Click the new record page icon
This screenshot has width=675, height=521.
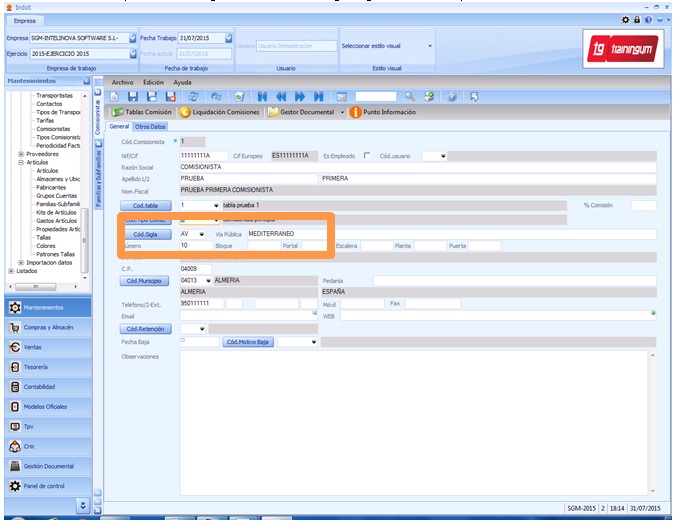coord(115,96)
